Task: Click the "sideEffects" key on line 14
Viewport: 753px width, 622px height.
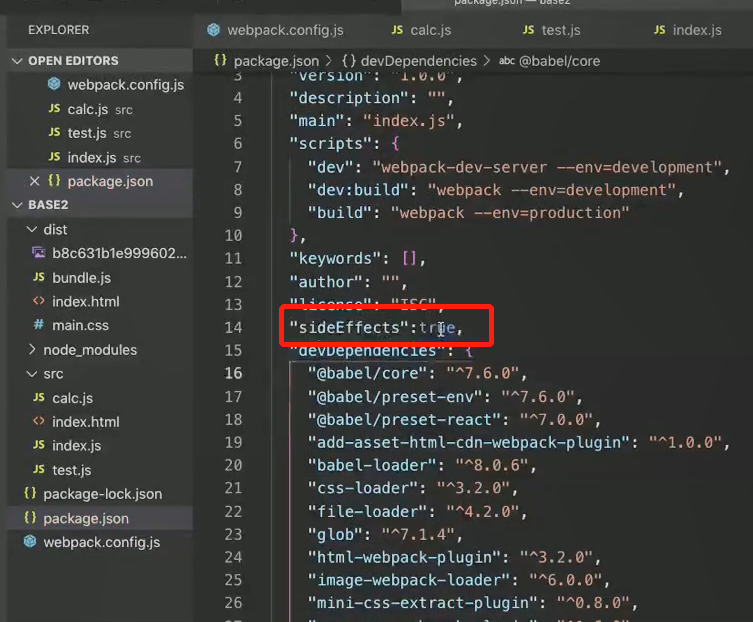Action: point(350,328)
